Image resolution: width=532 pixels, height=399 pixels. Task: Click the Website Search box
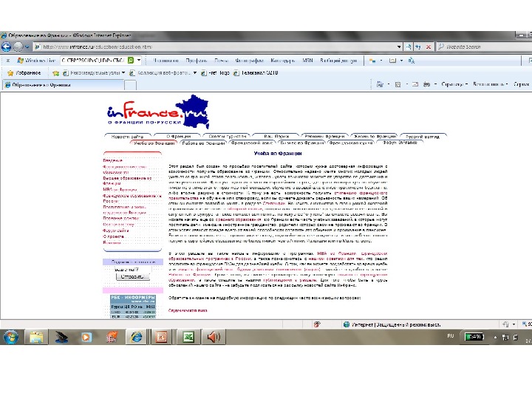pos(483,47)
